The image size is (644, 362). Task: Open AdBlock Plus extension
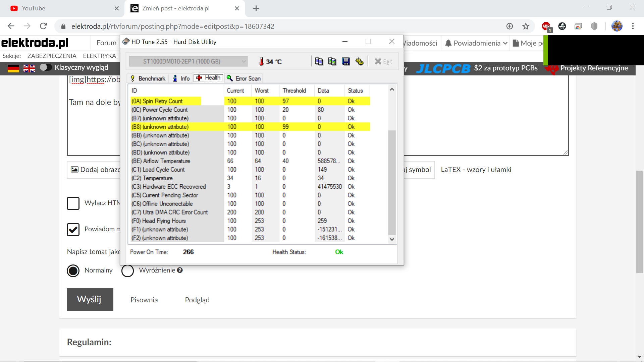pyautogui.click(x=546, y=26)
